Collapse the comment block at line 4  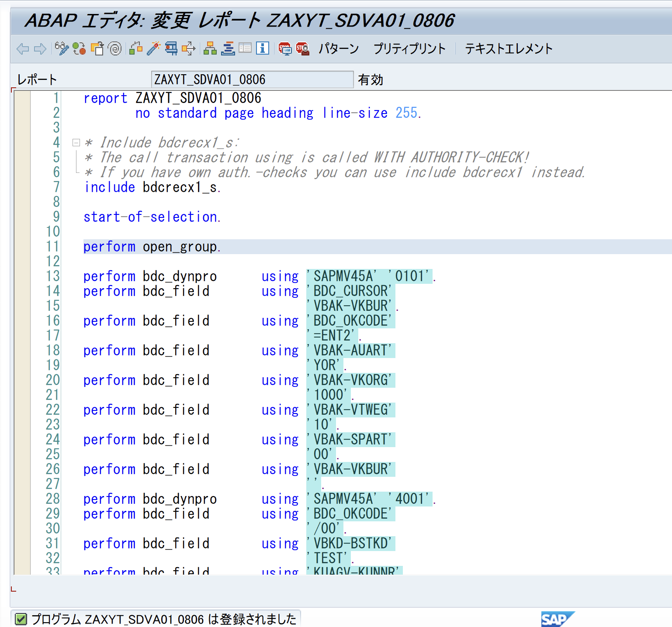point(76,142)
